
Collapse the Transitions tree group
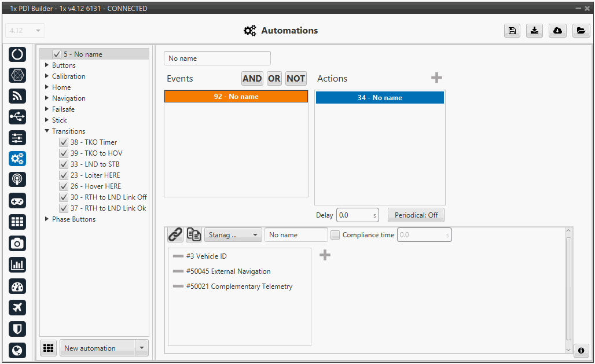[x=47, y=131]
